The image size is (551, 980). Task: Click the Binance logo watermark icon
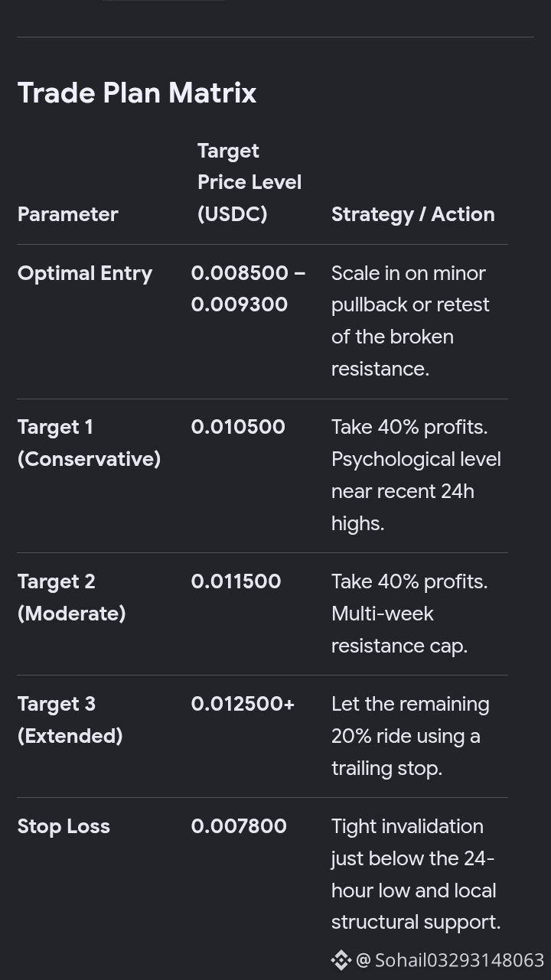341,960
